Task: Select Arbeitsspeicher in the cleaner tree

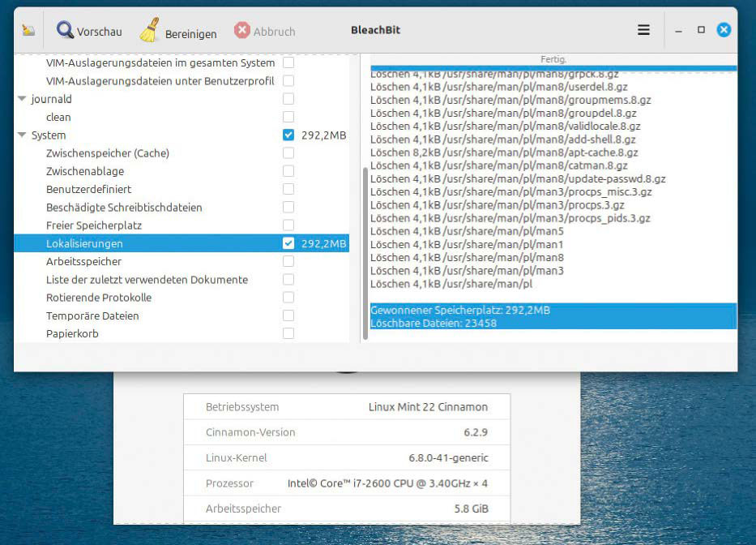Action: pyautogui.click(x=84, y=262)
